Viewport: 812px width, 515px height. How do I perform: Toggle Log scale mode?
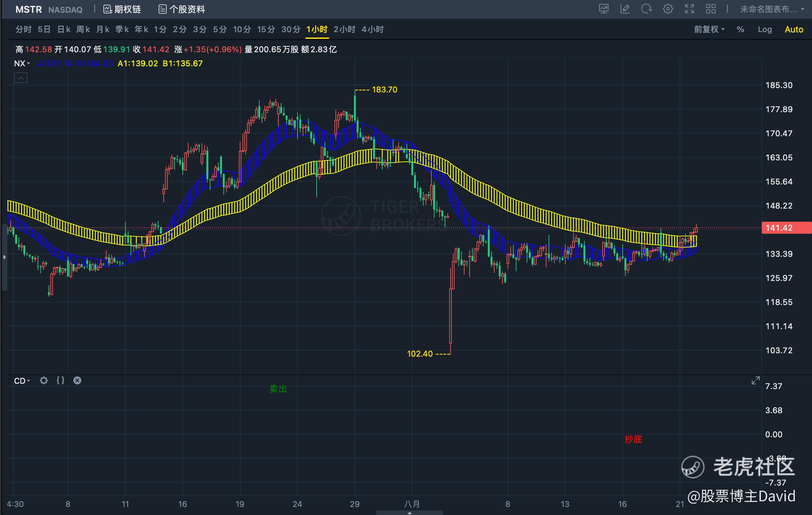(x=765, y=29)
